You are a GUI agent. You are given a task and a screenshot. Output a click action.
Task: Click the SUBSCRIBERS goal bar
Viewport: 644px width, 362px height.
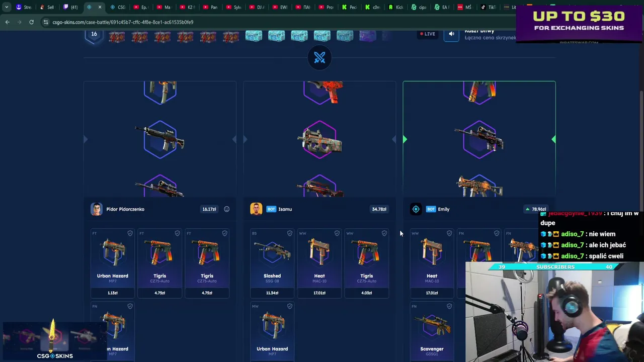pyautogui.click(x=555, y=266)
